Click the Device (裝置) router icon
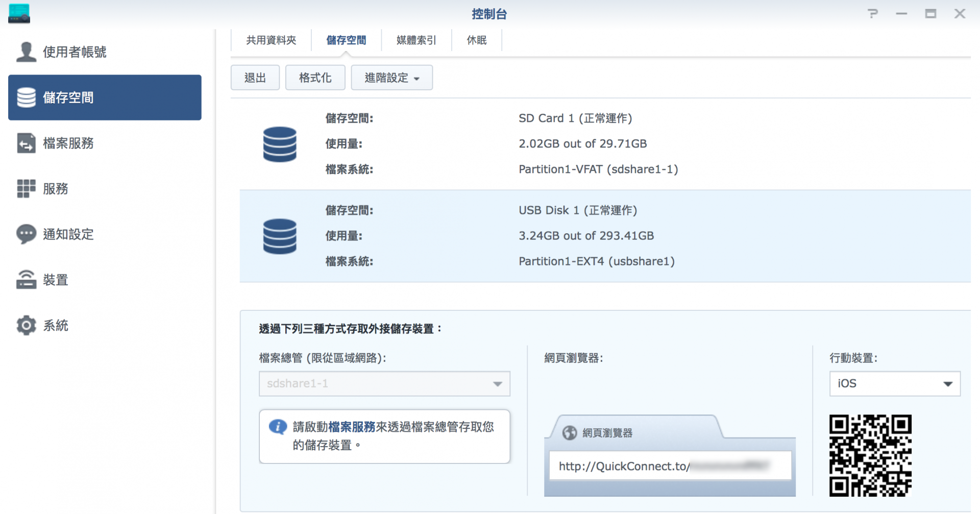The height and width of the screenshot is (514, 980). click(26, 280)
